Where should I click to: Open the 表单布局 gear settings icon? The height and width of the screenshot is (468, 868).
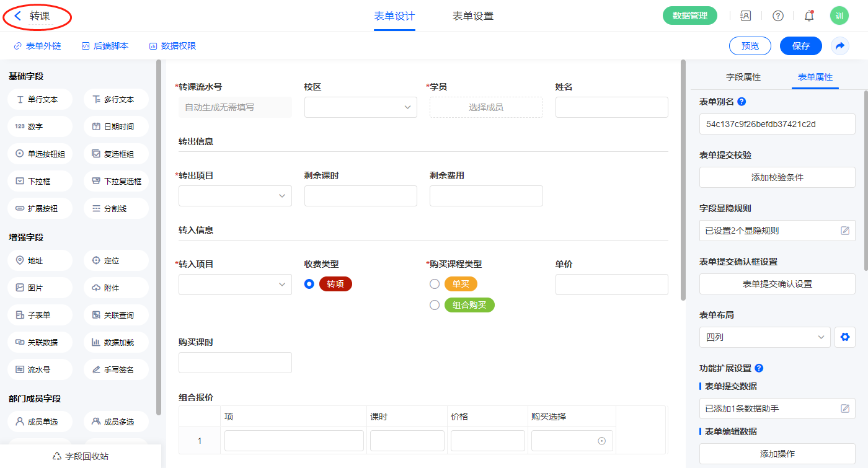(844, 337)
